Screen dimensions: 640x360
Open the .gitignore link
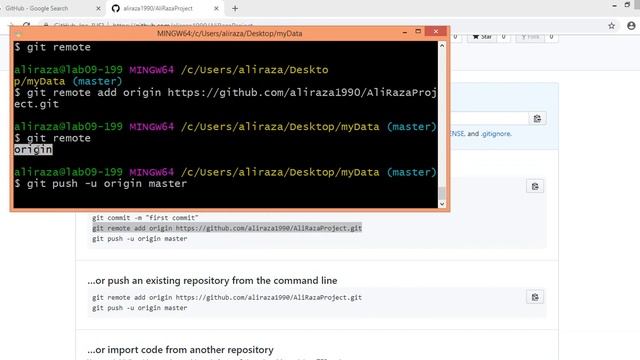(496, 133)
